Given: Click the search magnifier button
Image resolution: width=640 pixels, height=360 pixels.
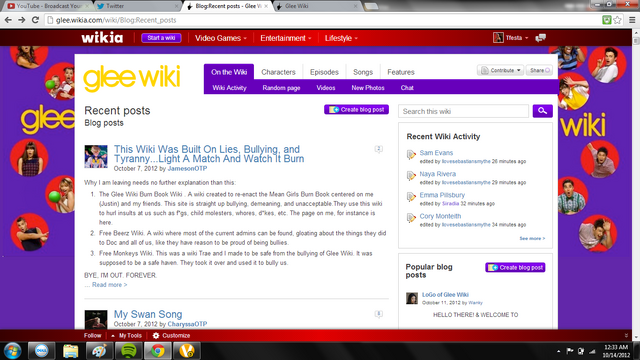Looking at the screenshot, I should pyautogui.click(x=542, y=111).
